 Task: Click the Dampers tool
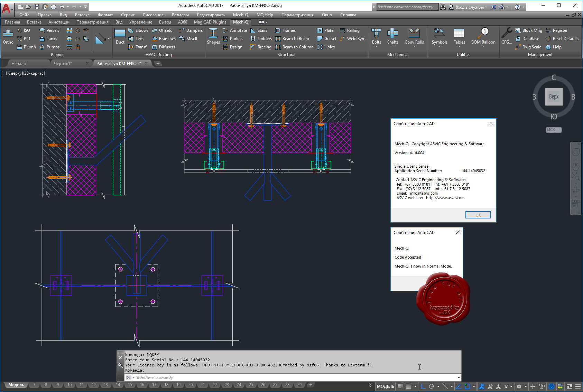(191, 30)
